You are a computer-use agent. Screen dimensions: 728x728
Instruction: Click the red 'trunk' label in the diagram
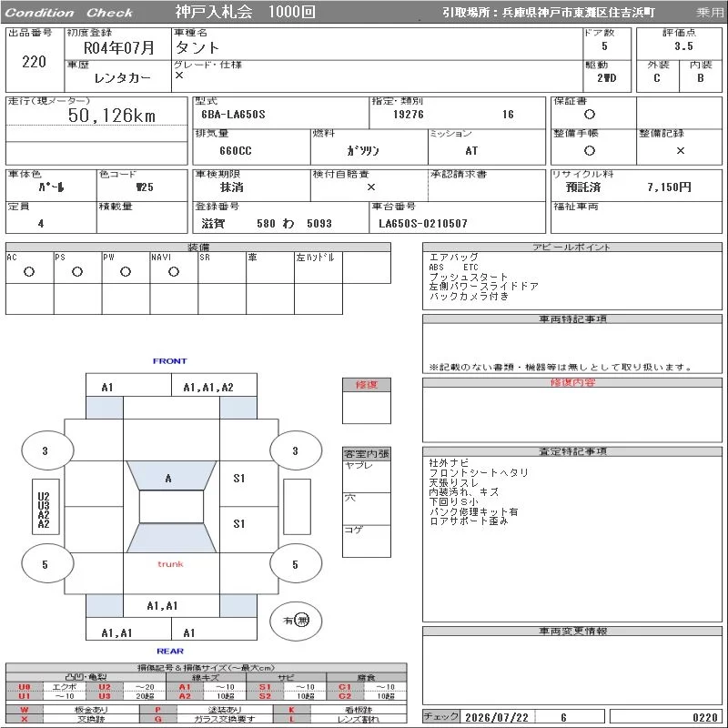coord(170,564)
